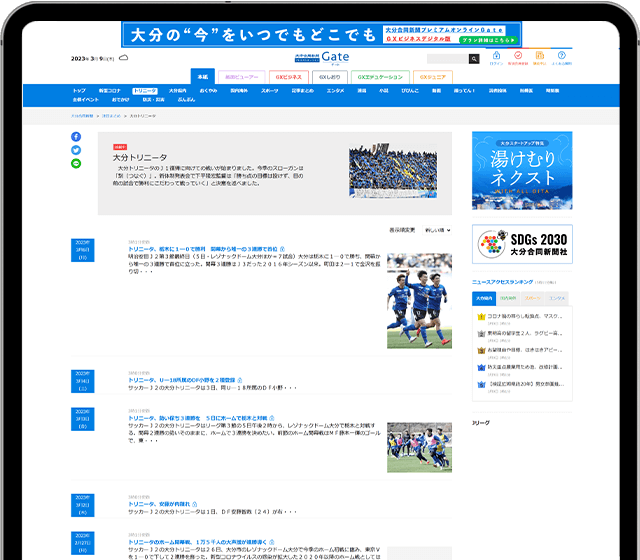The width and height of the screenshot is (640, 560).
Task: Click in the header search field
Action: [x=448, y=59]
